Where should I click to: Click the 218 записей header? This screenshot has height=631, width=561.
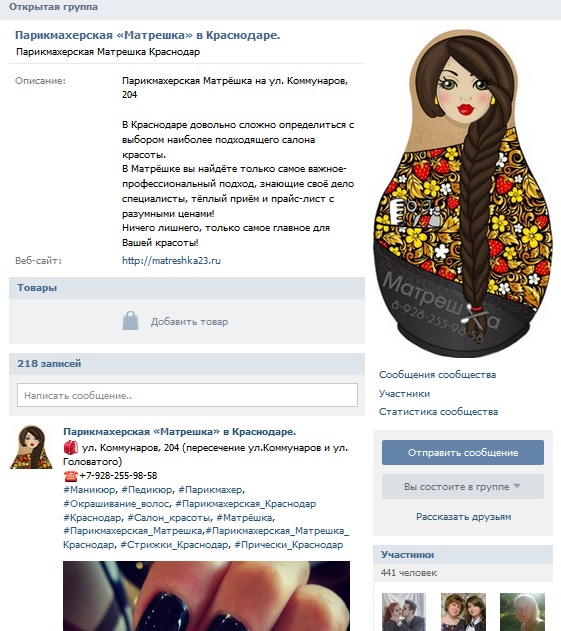click(x=187, y=363)
